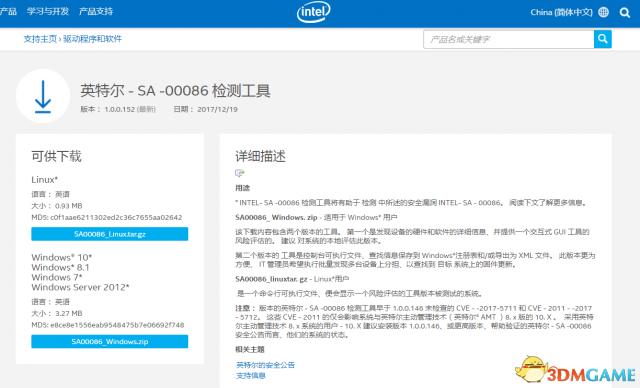Click the size text 3.27 MB

[x=69, y=314]
